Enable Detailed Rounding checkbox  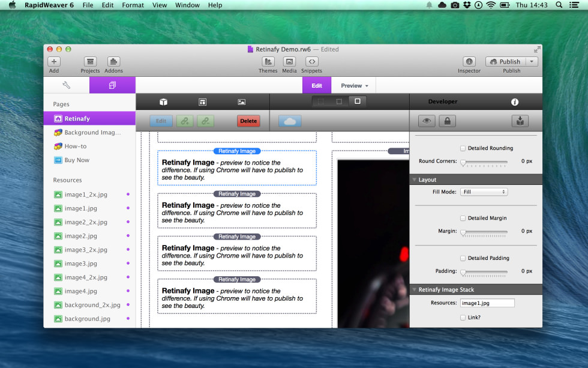point(463,148)
